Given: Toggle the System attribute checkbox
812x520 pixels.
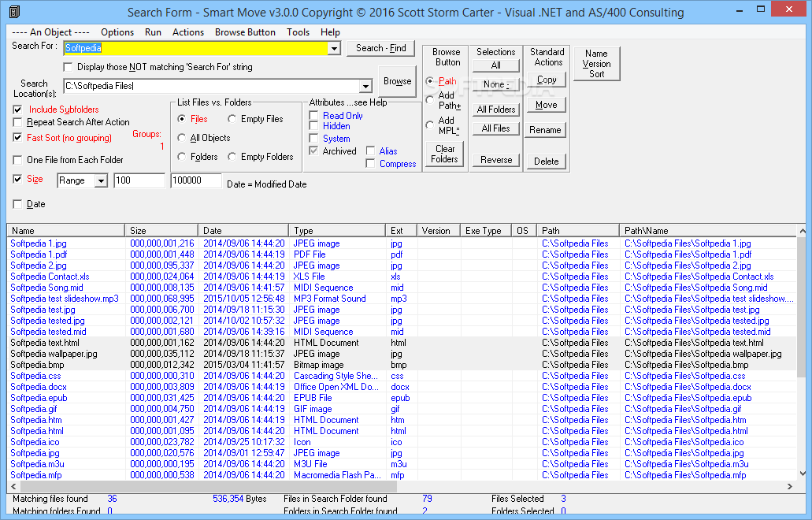Looking at the screenshot, I should [313, 139].
